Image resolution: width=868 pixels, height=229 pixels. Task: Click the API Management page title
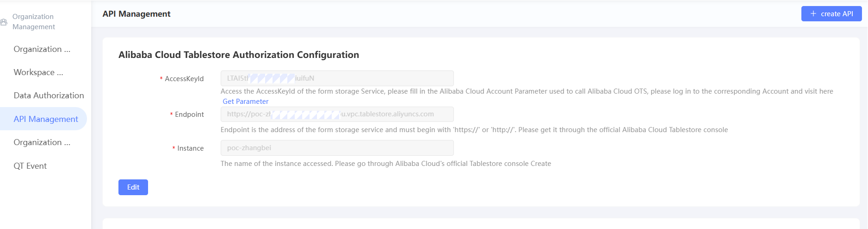click(136, 14)
